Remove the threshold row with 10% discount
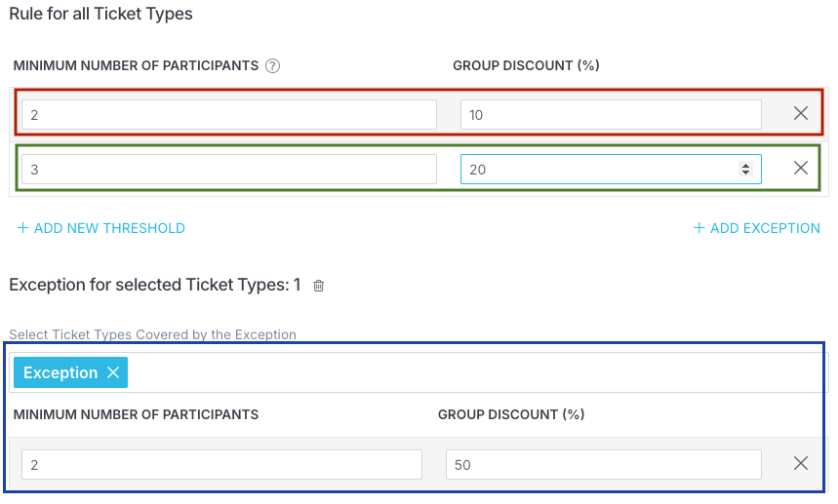838x504 pixels. tap(800, 113)
